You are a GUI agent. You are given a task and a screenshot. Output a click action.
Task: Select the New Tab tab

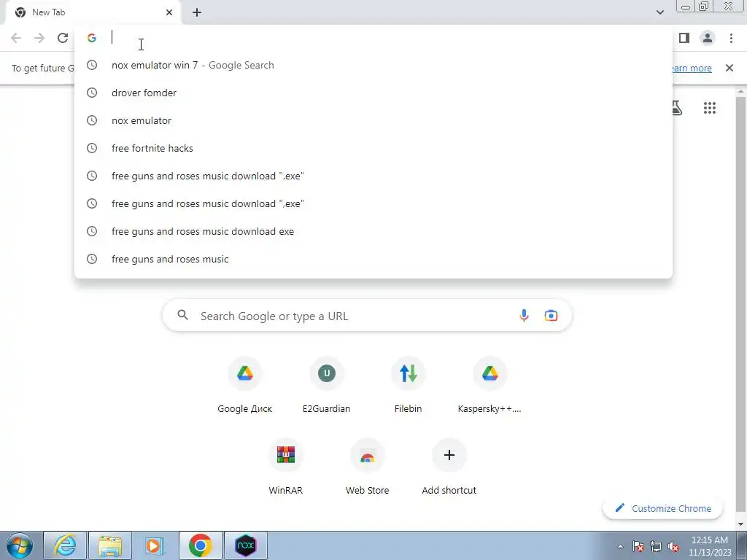[x=93, y=12]
